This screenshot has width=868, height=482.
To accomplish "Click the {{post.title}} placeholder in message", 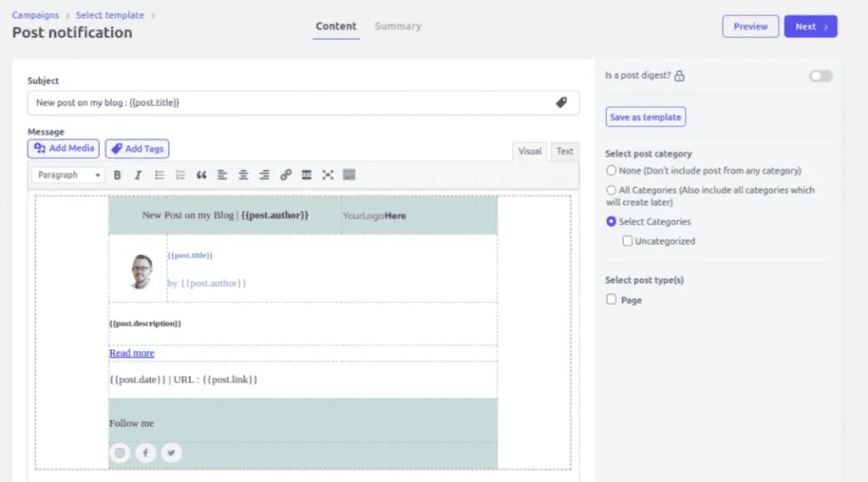I will coord(190,255).
